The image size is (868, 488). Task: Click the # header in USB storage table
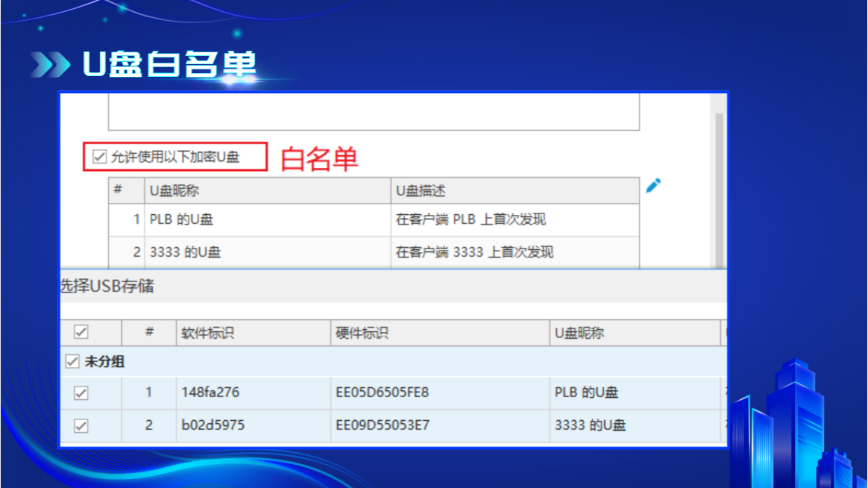(x=149, y=332)
